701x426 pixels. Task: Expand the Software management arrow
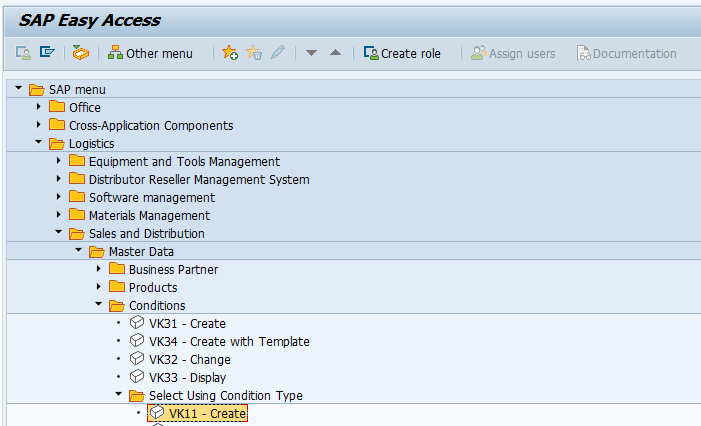pos(59,197)
